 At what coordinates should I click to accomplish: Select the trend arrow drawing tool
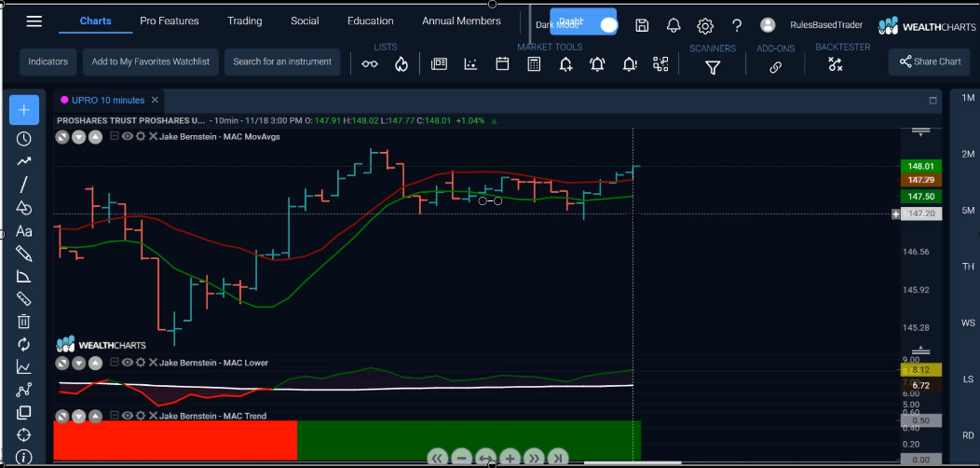[x=23, y=161]
